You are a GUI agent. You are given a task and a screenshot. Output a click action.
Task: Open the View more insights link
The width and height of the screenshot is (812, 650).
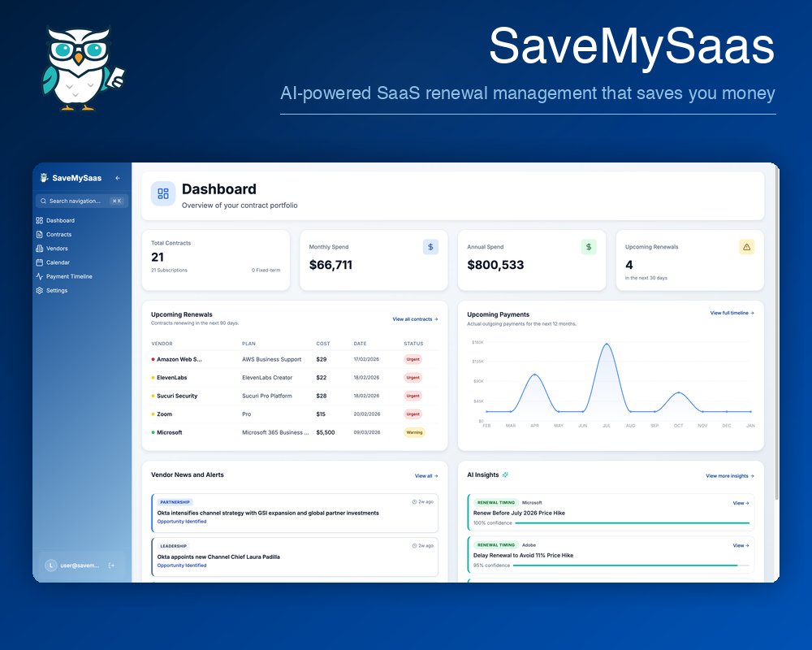(x=730, y=476)
